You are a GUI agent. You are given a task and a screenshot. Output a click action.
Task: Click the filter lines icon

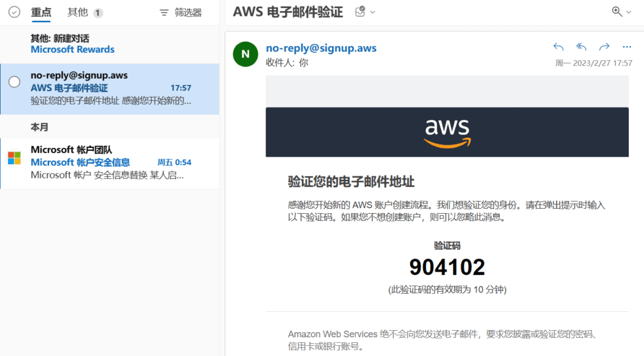tap(164, 13)
